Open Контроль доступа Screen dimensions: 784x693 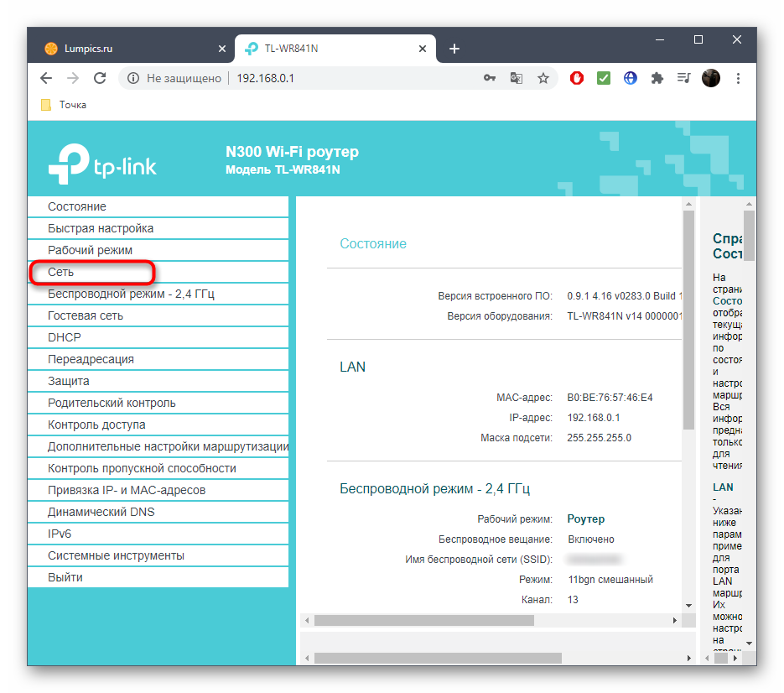158,425
